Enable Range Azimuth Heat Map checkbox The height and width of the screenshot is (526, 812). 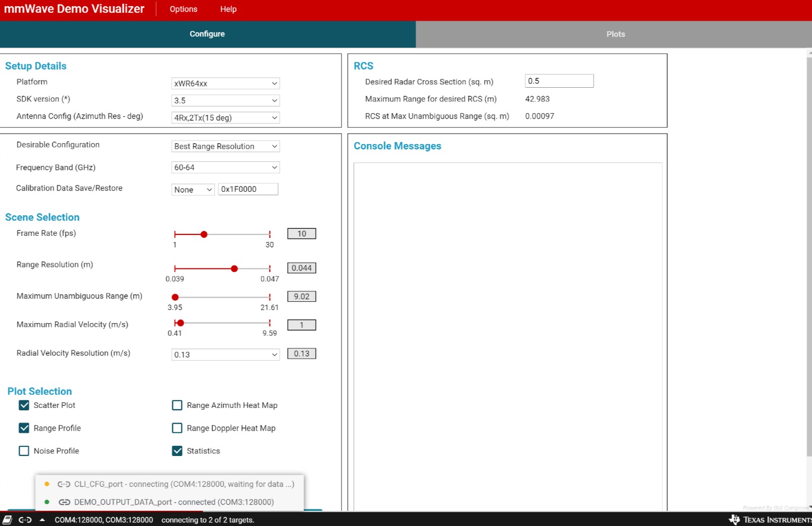pyautogui.click(x=177, y=405)
